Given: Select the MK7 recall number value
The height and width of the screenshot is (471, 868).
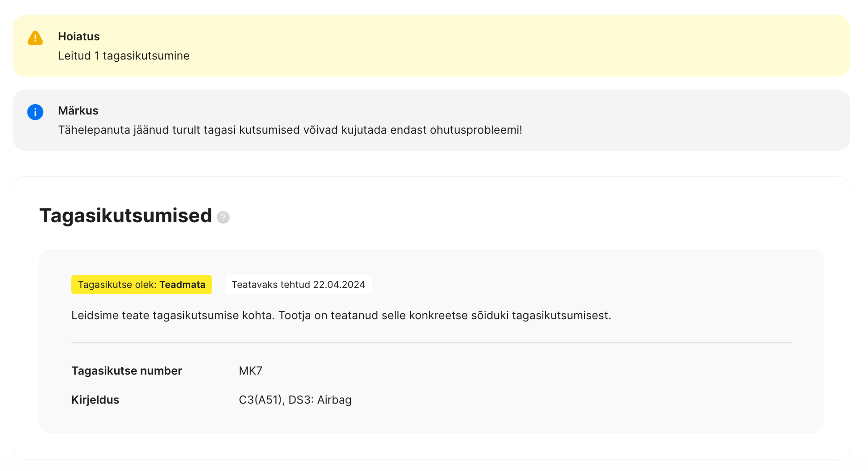Looking at the screenshot, I should click(250, 371).
